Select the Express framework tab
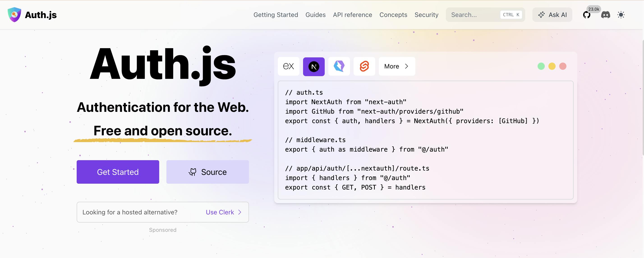 click(x=288, y=66)
